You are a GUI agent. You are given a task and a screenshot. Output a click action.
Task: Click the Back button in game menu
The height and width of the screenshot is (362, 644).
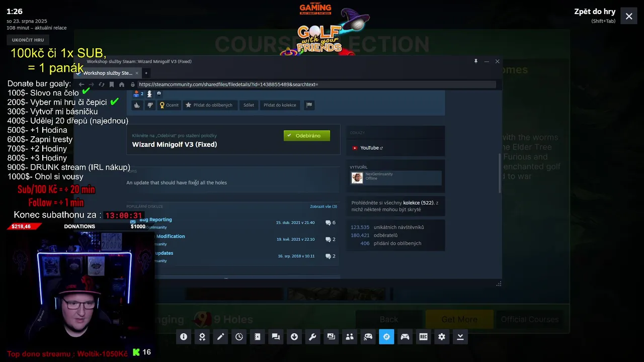(x=389, y=319)
